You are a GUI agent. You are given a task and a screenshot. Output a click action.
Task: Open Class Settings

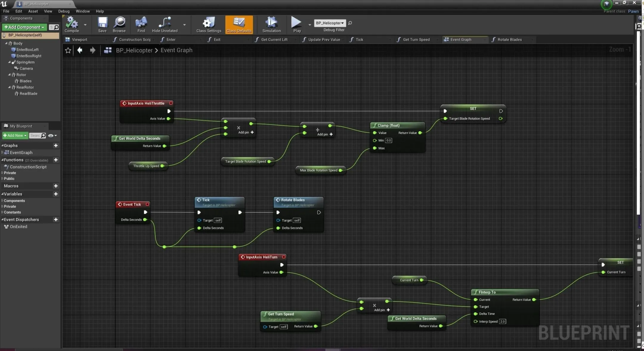click(x=209, y=24)
